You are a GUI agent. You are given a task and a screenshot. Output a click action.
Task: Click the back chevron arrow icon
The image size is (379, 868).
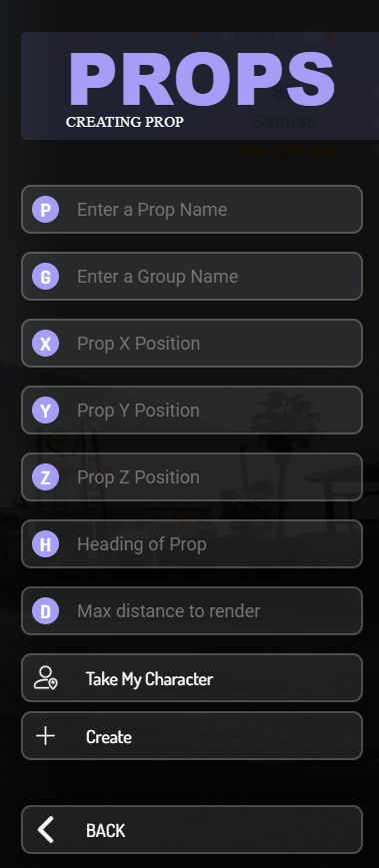45,830
